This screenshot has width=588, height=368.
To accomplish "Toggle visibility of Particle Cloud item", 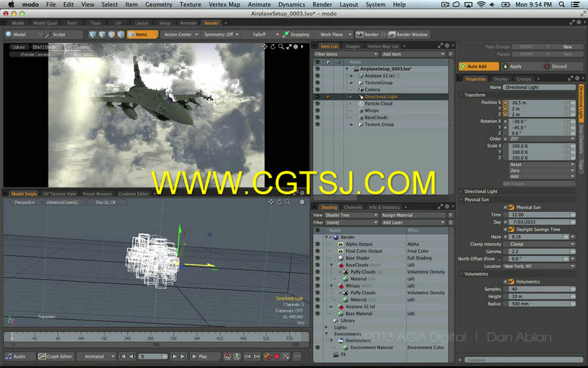I will [x=318, y=104].
